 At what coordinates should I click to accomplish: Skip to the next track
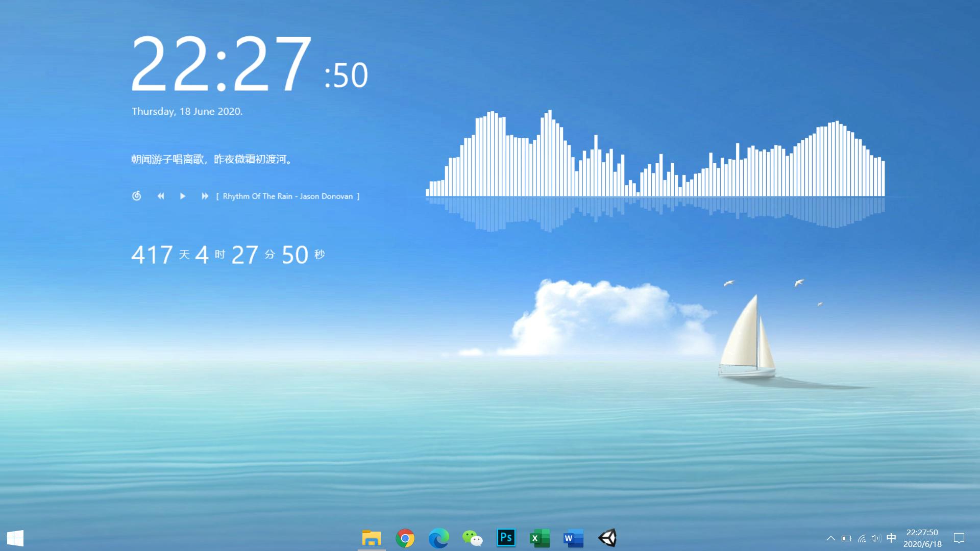point(205,196)
